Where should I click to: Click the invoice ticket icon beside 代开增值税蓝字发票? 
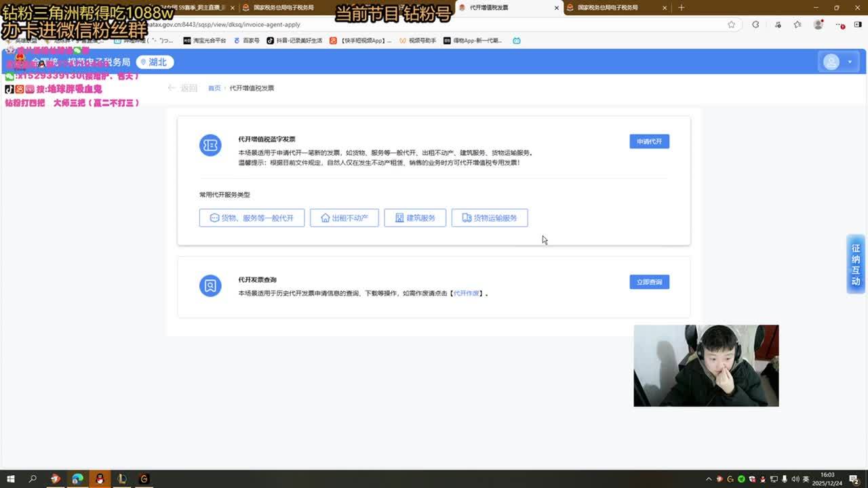click(210, 145)
